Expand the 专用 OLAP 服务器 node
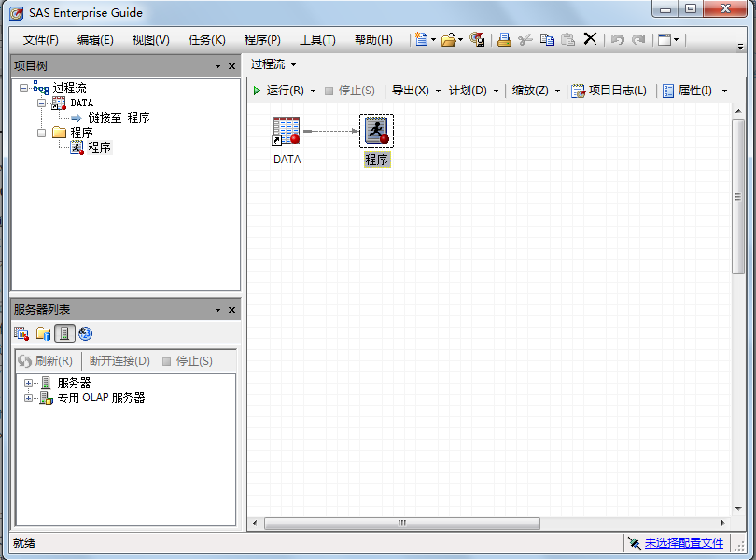 click(x=28, y=398)
